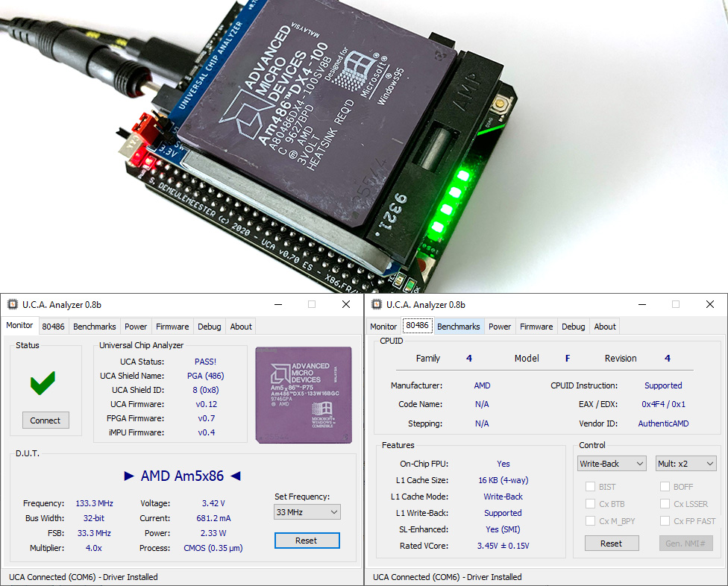Click the app icon in the right window's title bar
The height and width of the screenshot is (586, 728).
pos(377,304)
